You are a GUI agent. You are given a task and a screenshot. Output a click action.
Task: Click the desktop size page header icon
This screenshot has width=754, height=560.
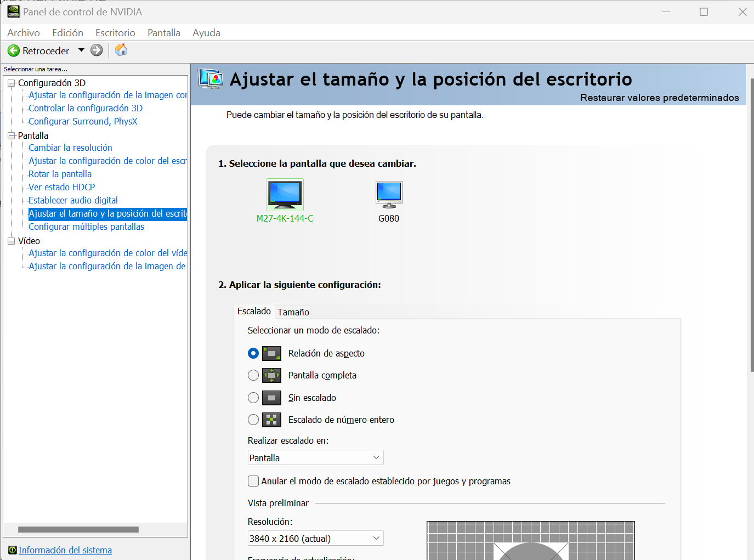click(210, 80)
